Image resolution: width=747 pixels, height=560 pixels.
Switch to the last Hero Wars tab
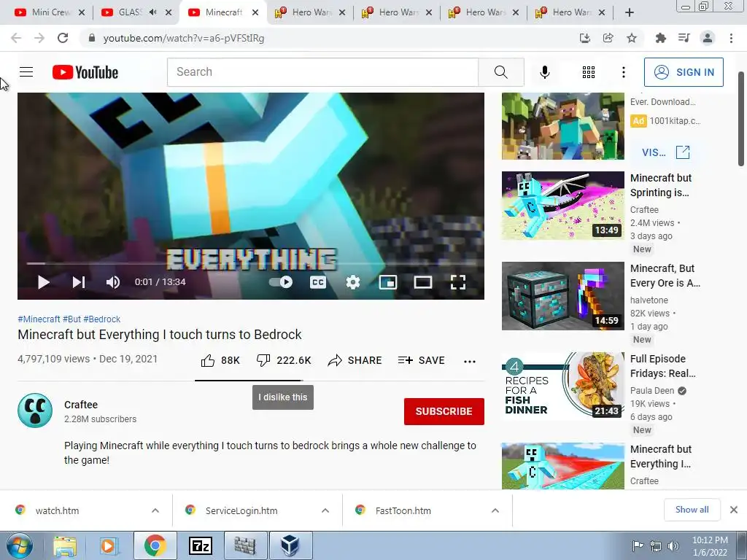pyautogui.click(x=570, y=12)
